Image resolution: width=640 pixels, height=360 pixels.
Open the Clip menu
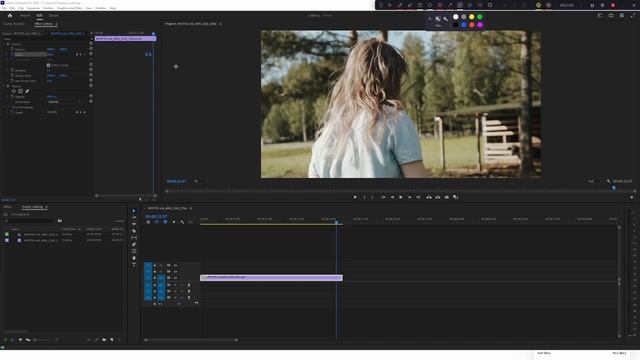click(21, 8)
